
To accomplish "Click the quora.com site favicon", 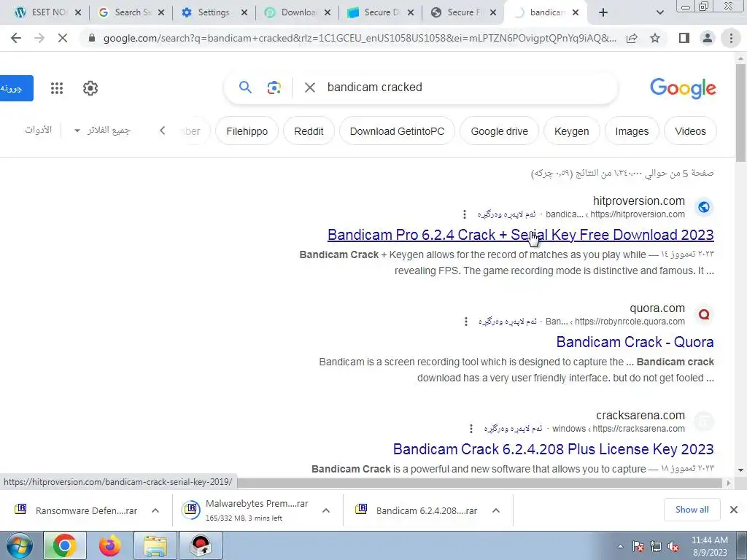I will pos(704,314).
